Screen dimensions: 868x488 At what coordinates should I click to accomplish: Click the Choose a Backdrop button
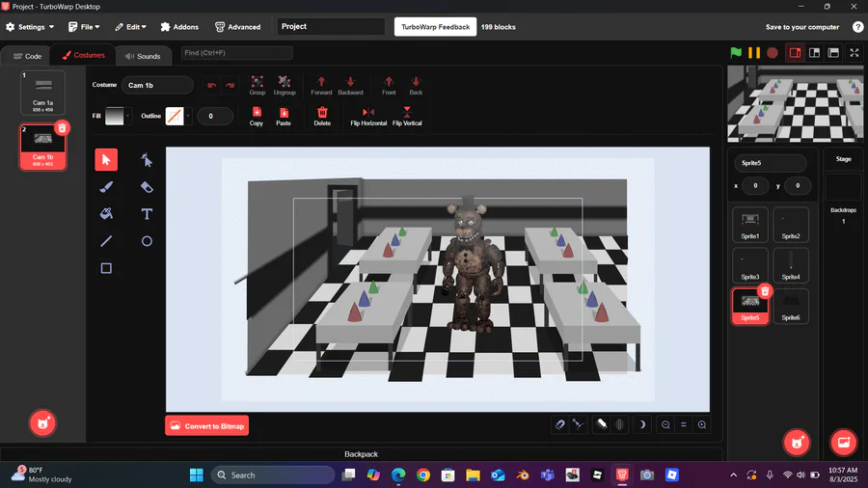[x=844, y=442]
